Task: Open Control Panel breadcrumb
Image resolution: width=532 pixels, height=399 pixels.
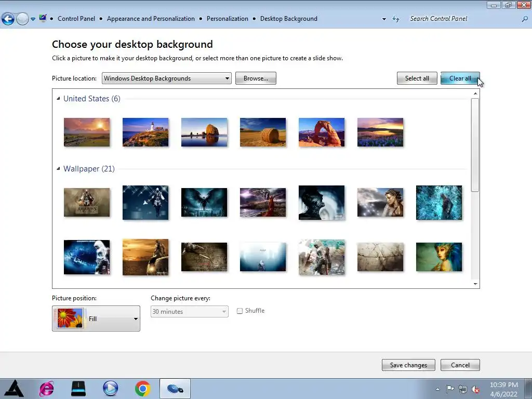Action: point(76,19)
